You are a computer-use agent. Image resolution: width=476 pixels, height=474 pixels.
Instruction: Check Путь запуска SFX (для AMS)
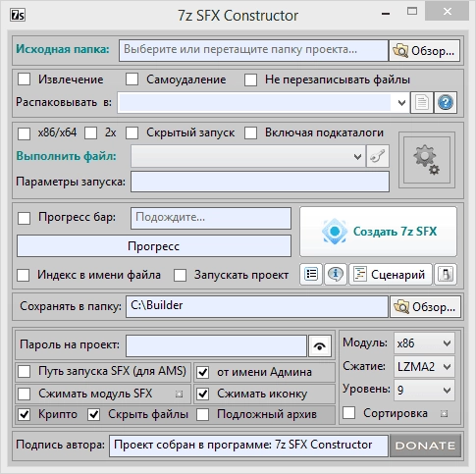[x=25, y=372]
